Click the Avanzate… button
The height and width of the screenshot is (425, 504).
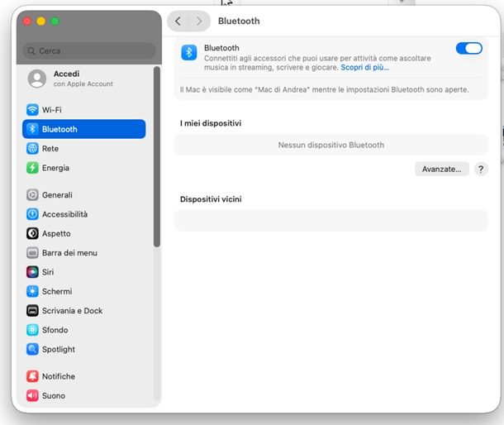(441, 169)
